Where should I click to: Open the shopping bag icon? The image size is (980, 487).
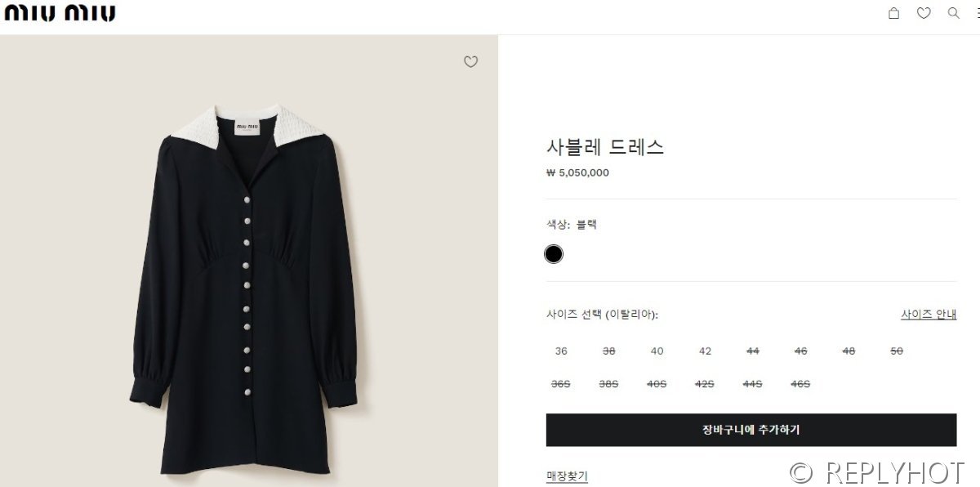point(893,13)
